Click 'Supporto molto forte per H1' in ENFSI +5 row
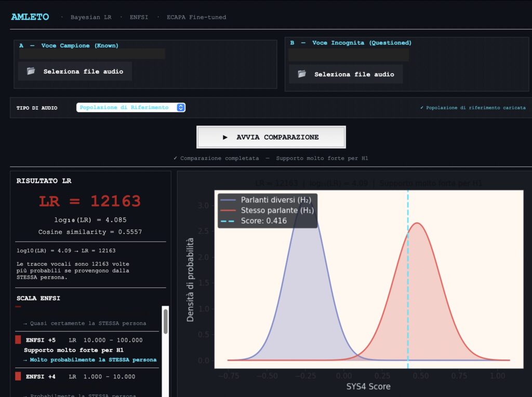The width and height of the screenshot is (532, 397). click(x=74, y=350)
